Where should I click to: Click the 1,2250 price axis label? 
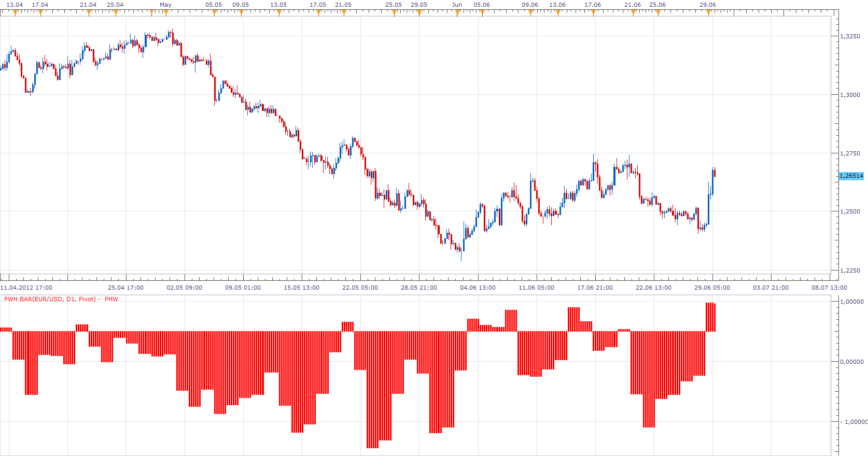point(850,270)
